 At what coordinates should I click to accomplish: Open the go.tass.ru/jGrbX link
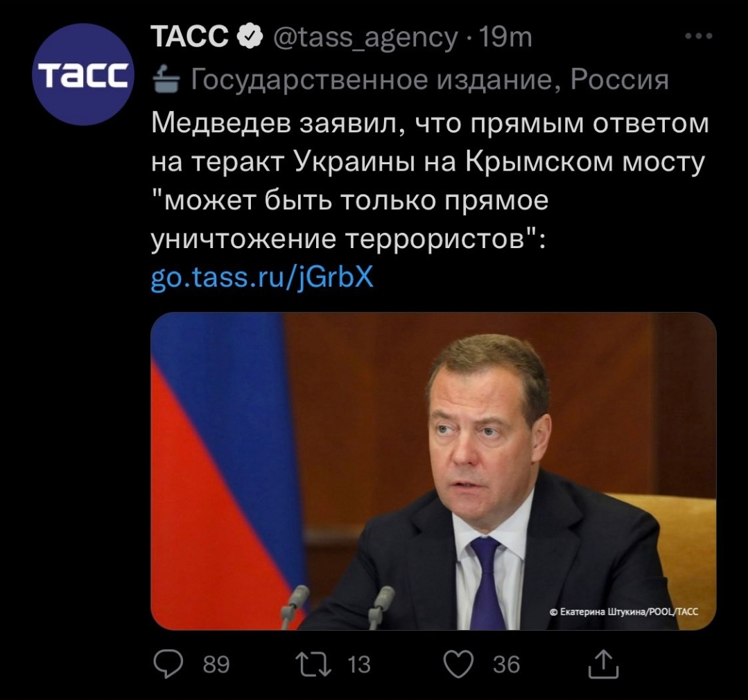point(262,277)
